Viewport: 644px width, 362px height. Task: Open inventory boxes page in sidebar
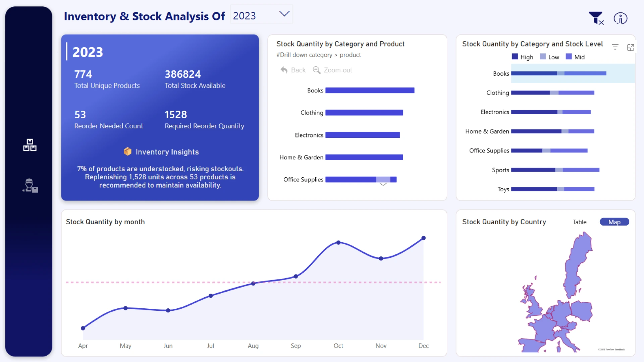30,145
